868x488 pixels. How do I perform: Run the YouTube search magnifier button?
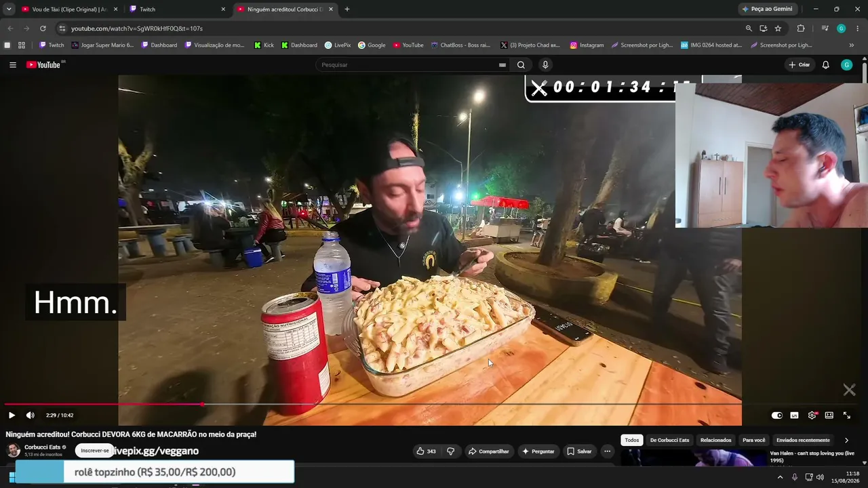point(521,65)
